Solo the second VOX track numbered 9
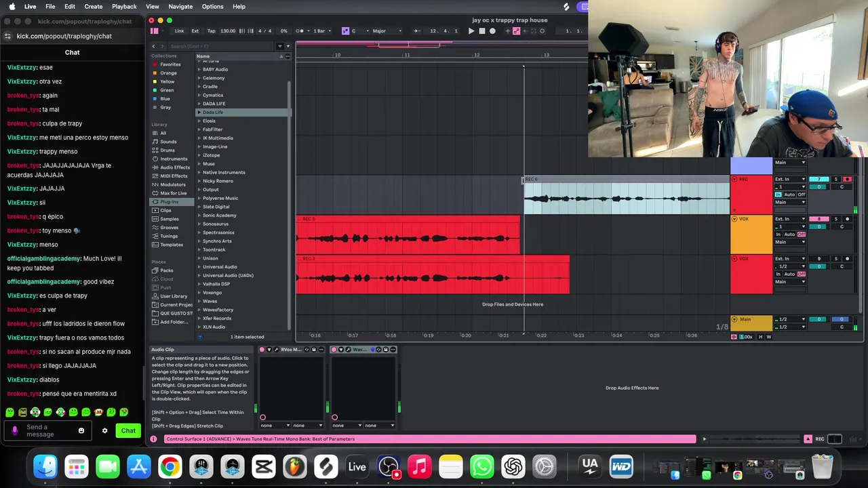 836,259
